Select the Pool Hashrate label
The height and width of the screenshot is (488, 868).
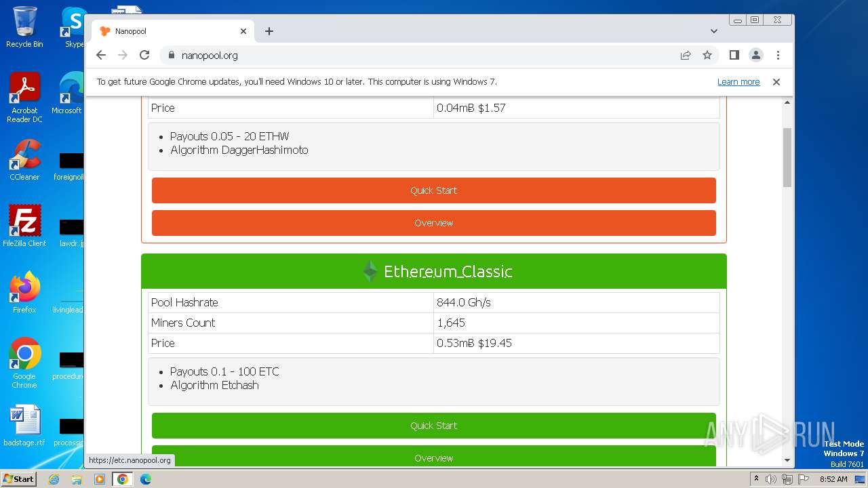coord(184,302)
